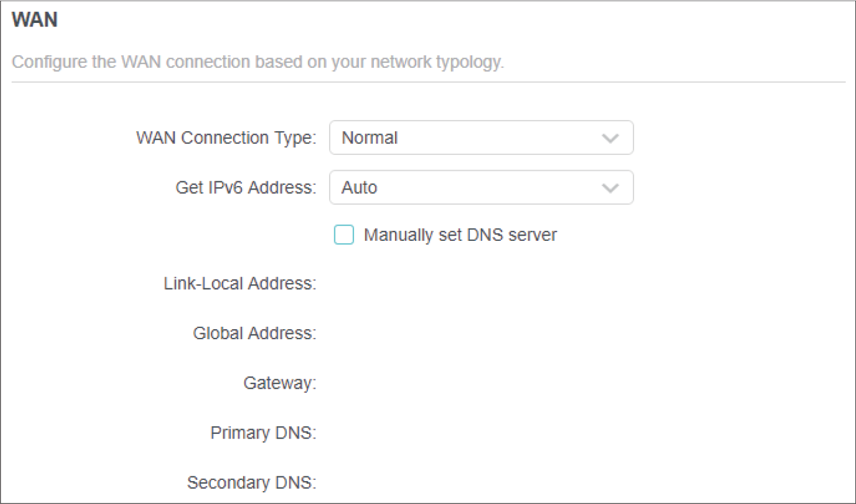
Task: Expand the Get IPv6 Address dropdown box
Action: [x=480, y=188]
